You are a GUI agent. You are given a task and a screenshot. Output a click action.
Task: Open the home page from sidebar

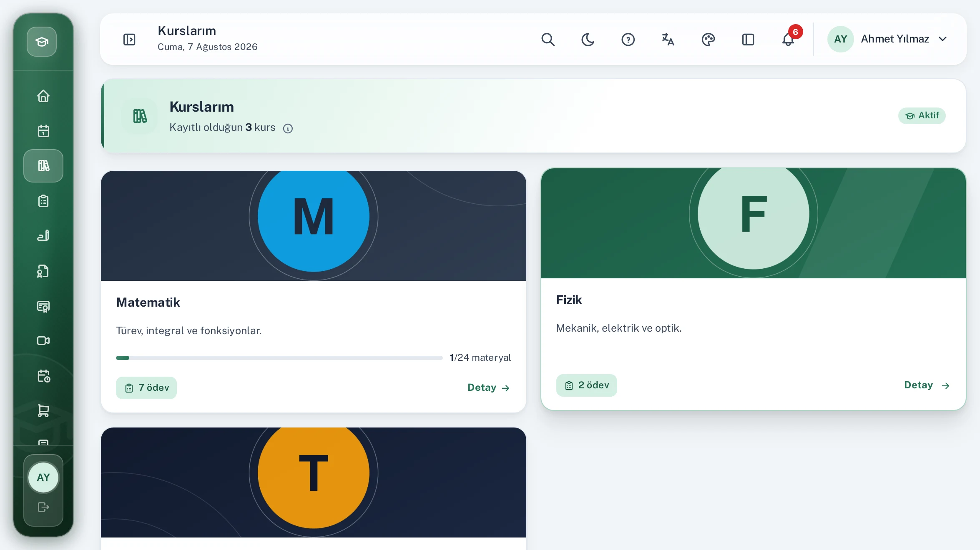point(43,96)
